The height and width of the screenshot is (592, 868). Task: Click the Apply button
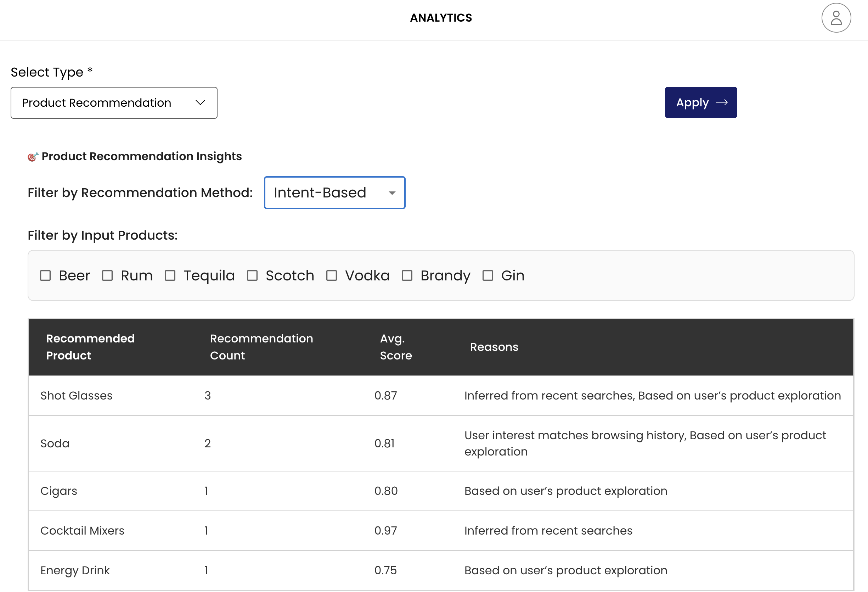700,102
